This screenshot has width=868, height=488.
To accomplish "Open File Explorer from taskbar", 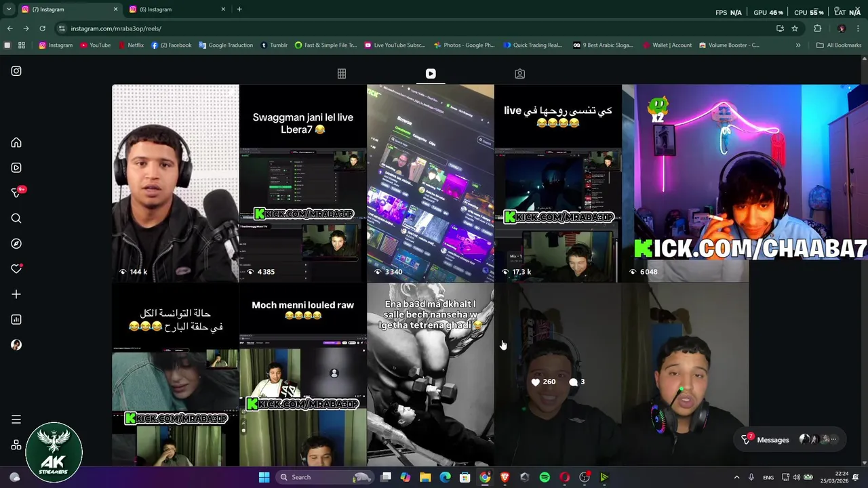I will [x=425, y=477].
